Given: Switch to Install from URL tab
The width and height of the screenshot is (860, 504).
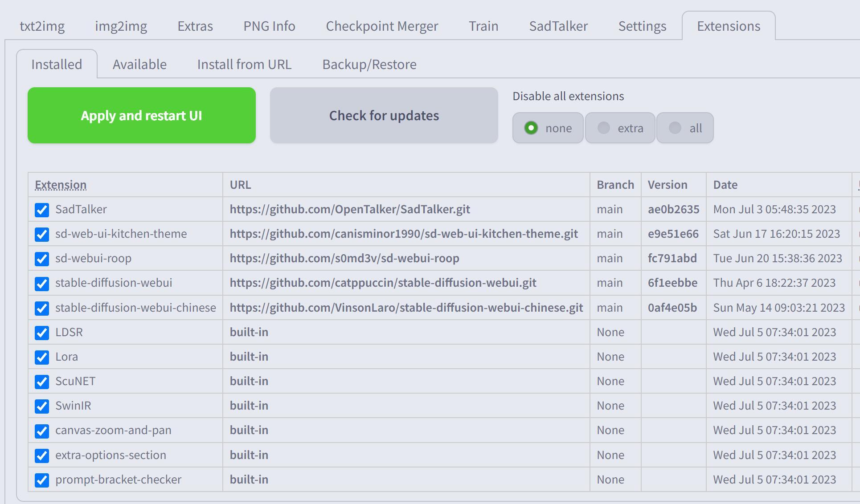Looking at the screenshot, I should pos(244,64).
